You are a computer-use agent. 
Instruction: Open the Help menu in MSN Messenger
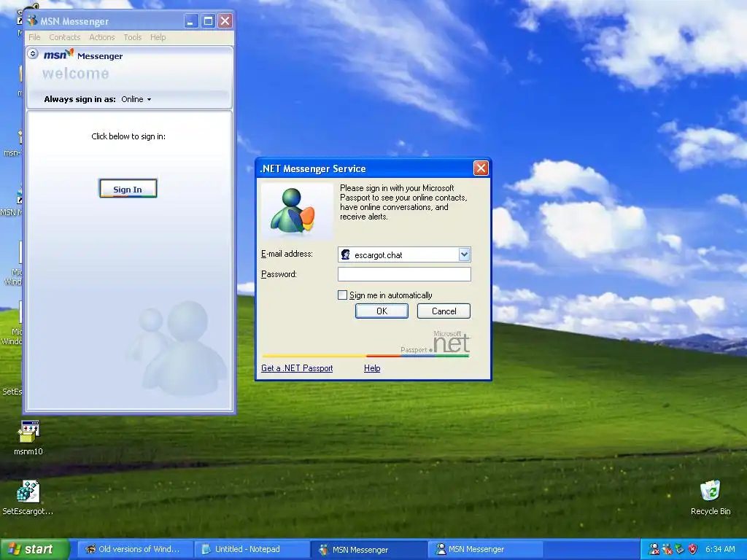pyautogui.click(x=158, y=37)
